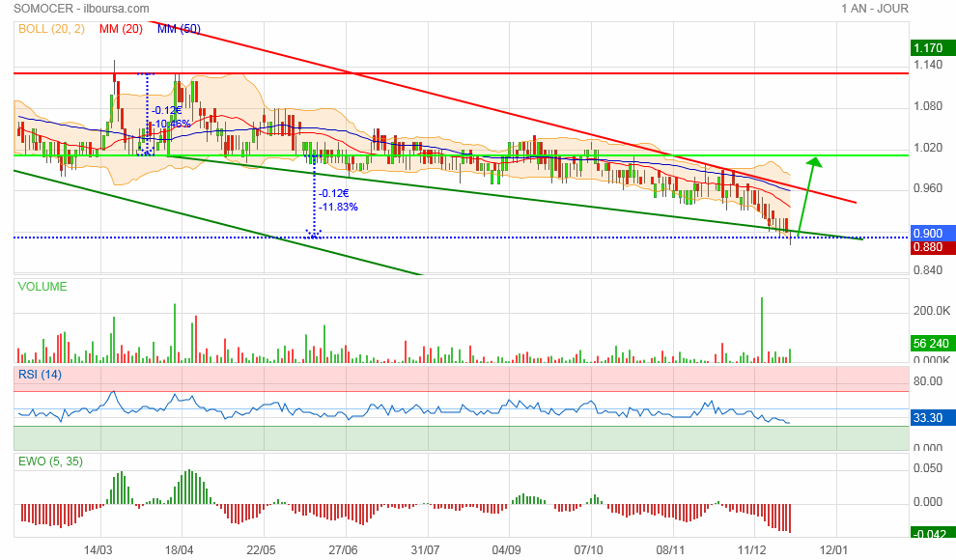Click the 0.960 price axis label
The width and height of the screenshot is (956, 560).
927,188
